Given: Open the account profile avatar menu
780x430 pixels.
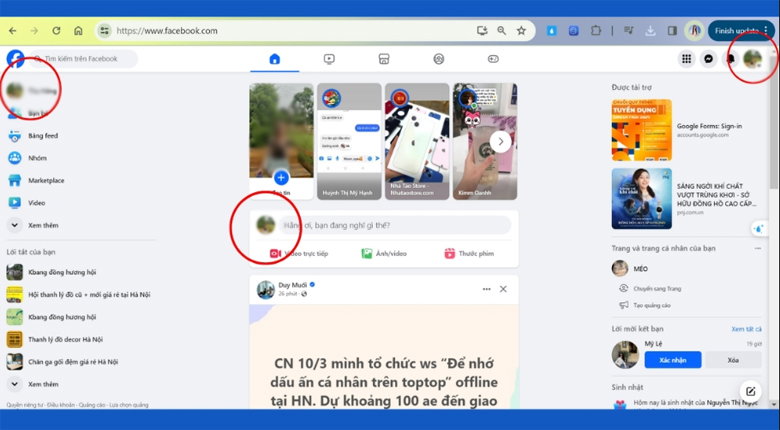Looking at the screenshot, I should tap(752, 59).
